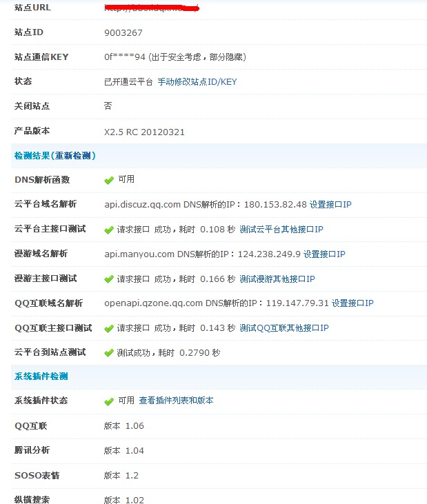Click SOSO表情 版本 1.2 value

[121, 476]
